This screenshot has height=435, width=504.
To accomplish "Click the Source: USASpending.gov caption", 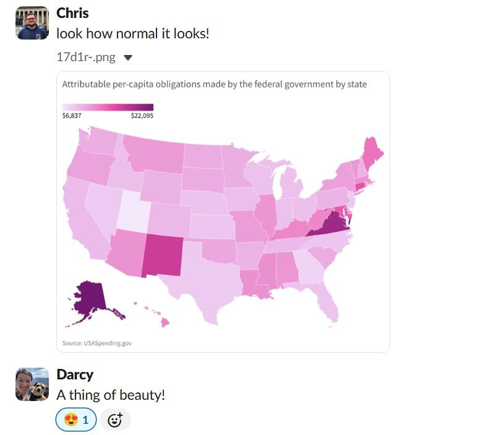I will coord(97,343).
